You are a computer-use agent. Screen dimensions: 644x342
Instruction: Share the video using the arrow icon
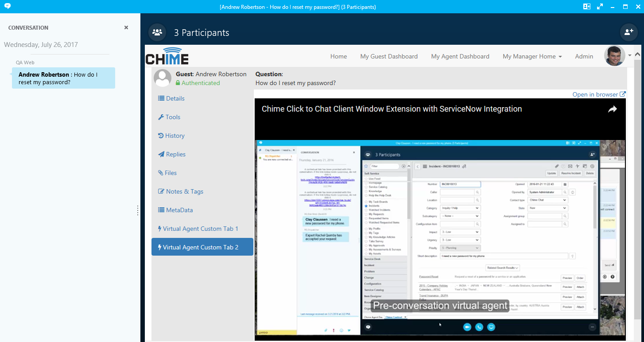[x=613, y=109]
